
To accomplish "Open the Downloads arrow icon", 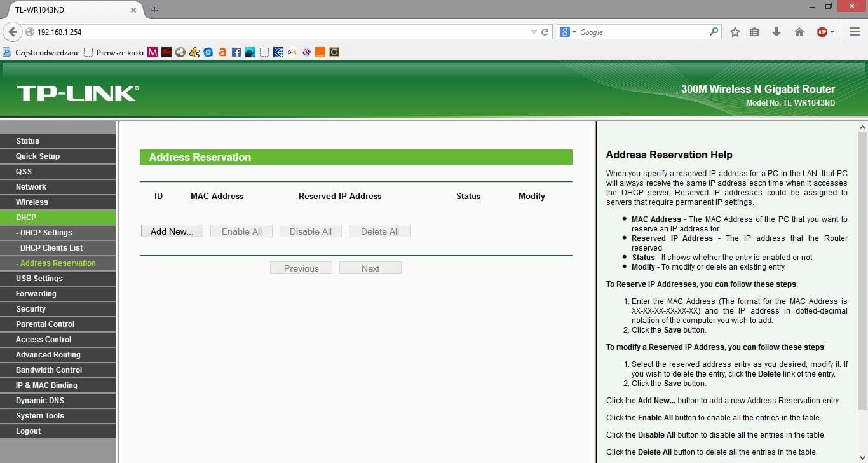I will tap(776, 32).
